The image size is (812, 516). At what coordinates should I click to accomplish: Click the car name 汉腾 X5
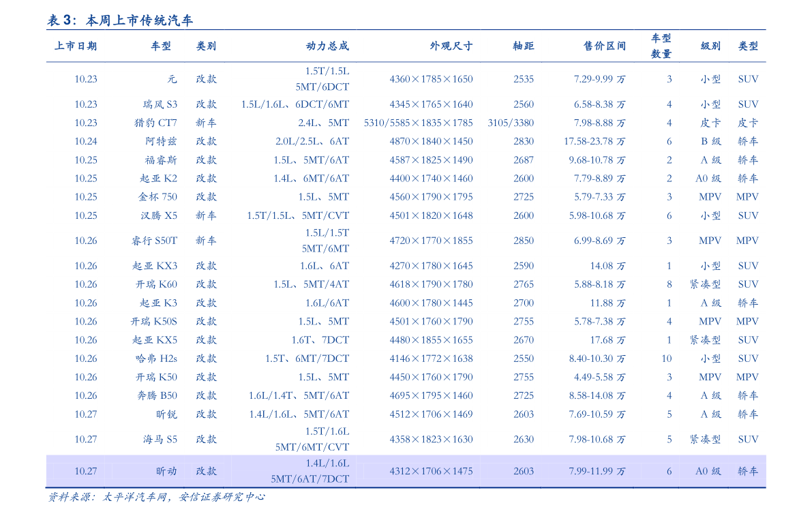point(159,216)
